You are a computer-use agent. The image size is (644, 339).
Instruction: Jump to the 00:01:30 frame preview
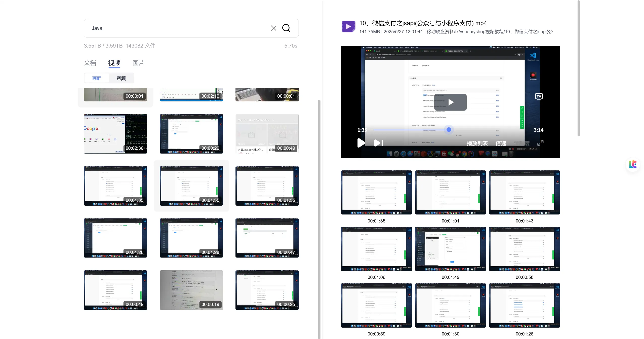coord(450,306)
